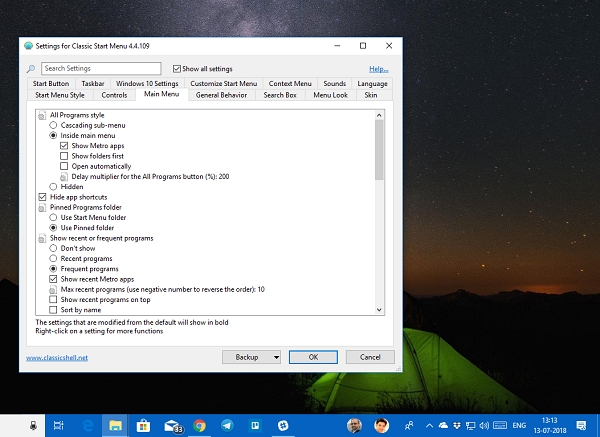Click Cancel button
Image resolution: width=600 pixels, height=437 pixels.
(370, 357)
